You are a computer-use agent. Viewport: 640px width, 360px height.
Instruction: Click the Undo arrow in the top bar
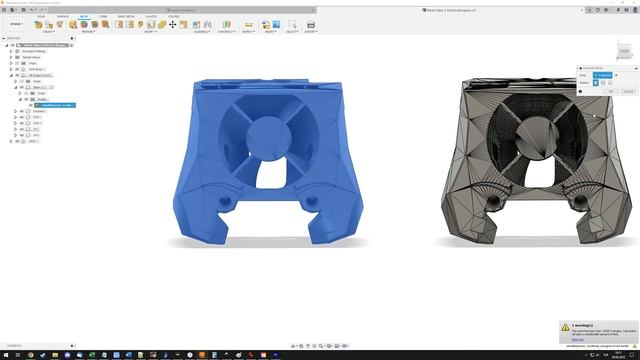pos(31,10)
